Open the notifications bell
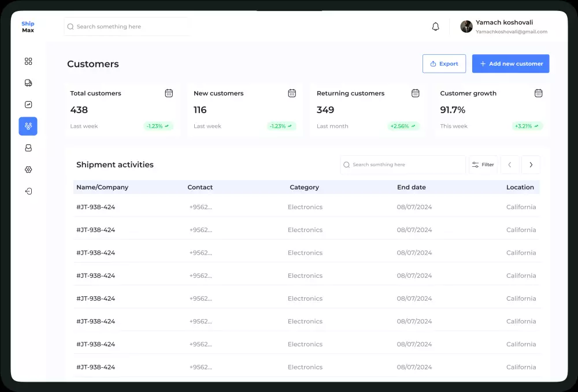Viewport: 578px width, 392px height. [x=436, y=27]
